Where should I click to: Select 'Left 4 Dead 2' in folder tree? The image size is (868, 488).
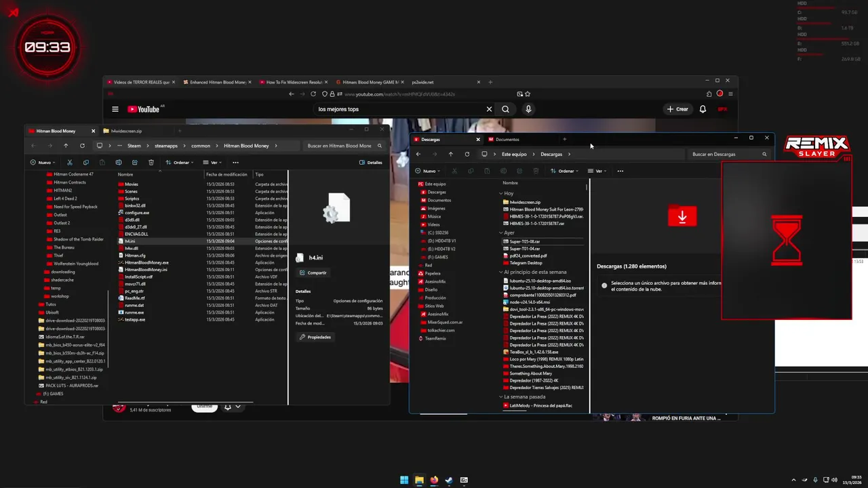pyautogui.click(x=65, y=199)
